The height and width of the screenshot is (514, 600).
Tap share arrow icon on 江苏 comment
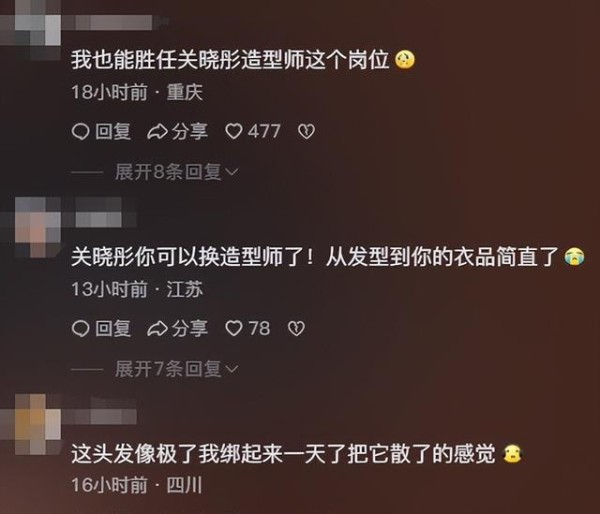pyautogui.click(x=157, y=328)
